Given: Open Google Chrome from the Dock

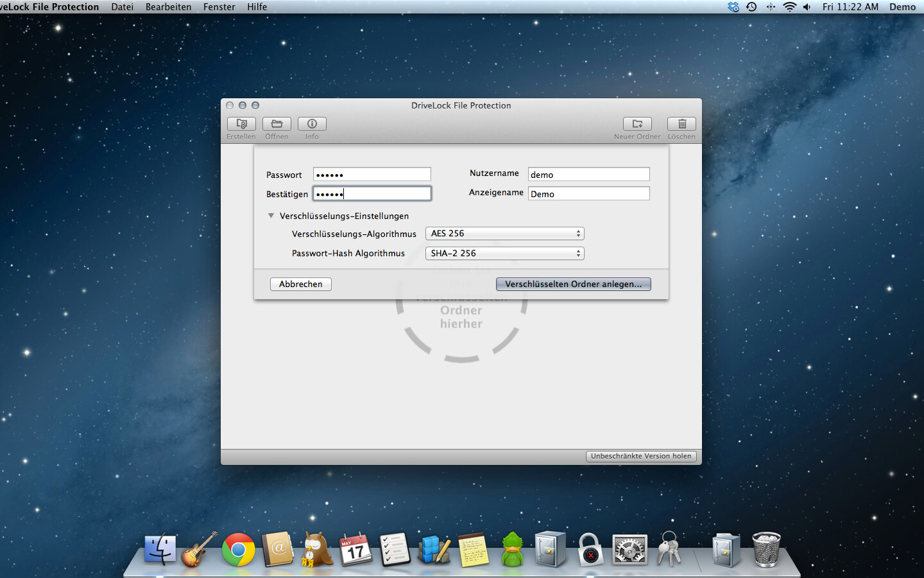Looking at the screenshot, I should point(238,550).
